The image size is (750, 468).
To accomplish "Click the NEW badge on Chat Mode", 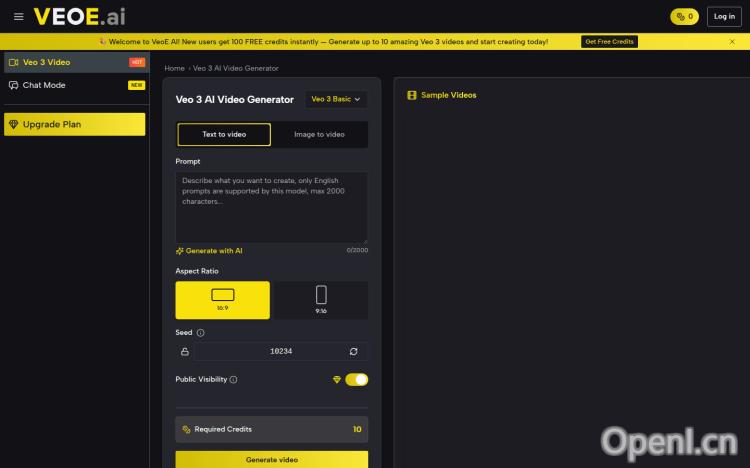I will (136, 85).
